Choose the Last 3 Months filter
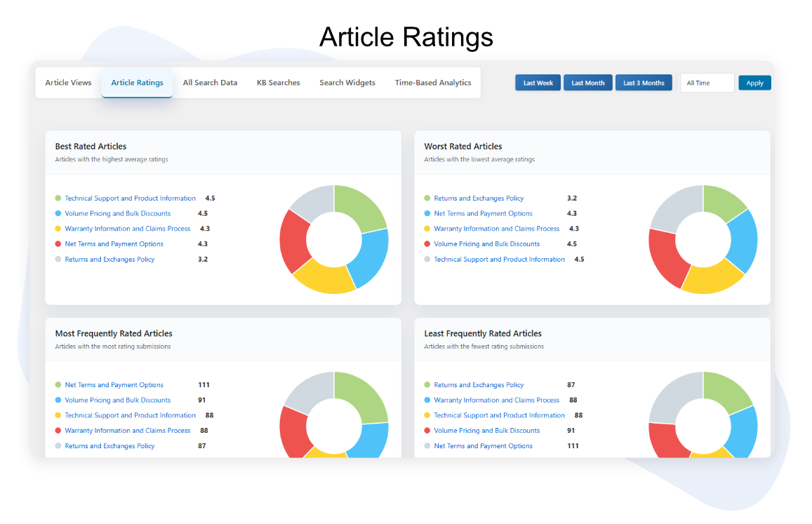Viewport: 812px width, 524px height. click(x=643, y=83)
